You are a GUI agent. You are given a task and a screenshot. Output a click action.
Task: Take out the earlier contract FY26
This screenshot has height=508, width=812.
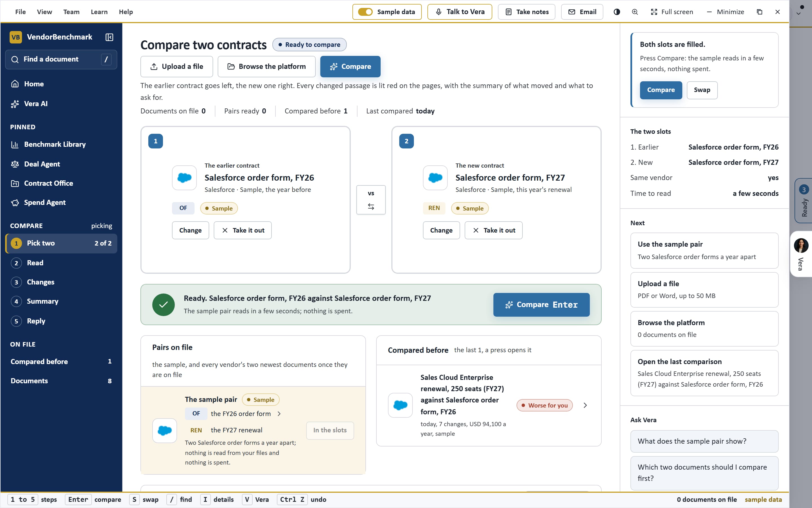point(242,230)
